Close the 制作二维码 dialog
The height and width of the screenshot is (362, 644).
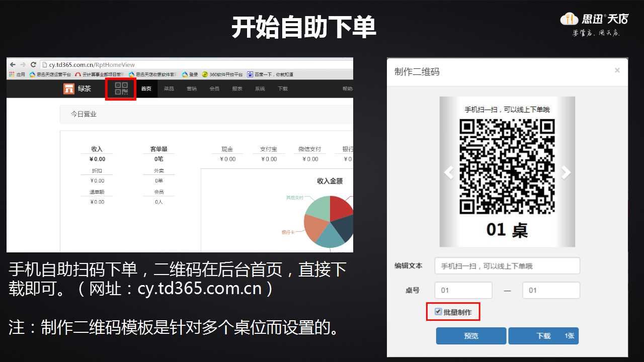pos(617,70)
